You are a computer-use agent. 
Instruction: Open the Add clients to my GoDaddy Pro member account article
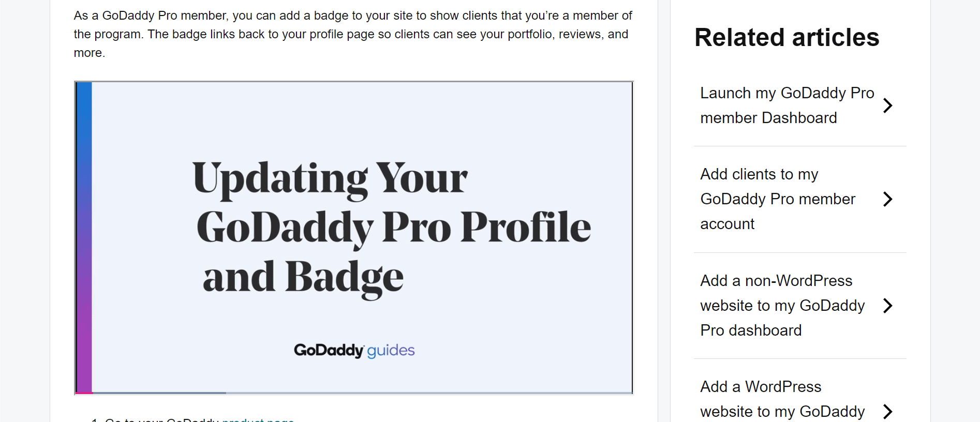coord(778,199)
